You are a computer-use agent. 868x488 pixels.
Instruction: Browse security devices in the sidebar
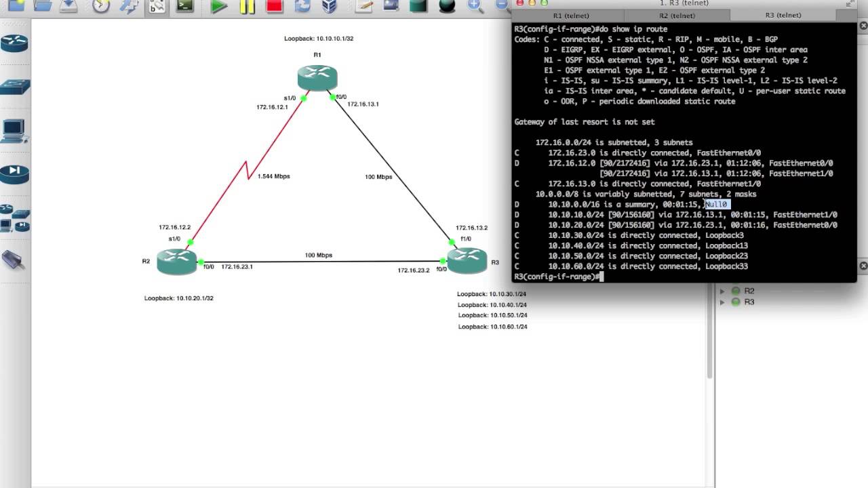15,174
